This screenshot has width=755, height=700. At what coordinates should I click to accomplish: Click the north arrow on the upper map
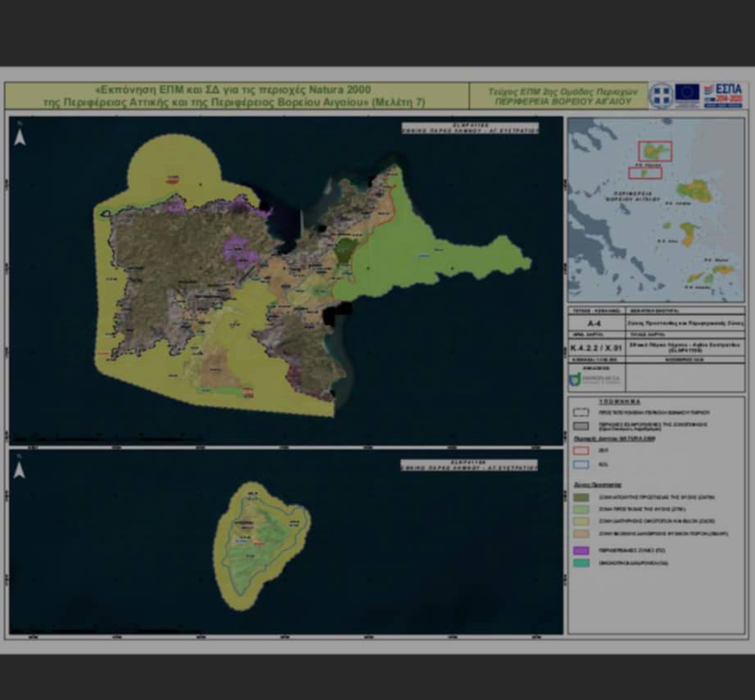pos(20,135)
